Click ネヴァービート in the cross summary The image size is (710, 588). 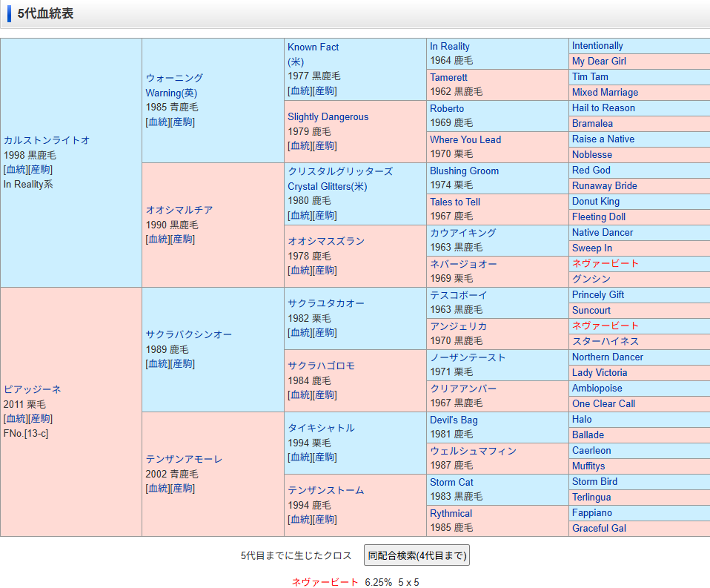(x=325, y=583)
